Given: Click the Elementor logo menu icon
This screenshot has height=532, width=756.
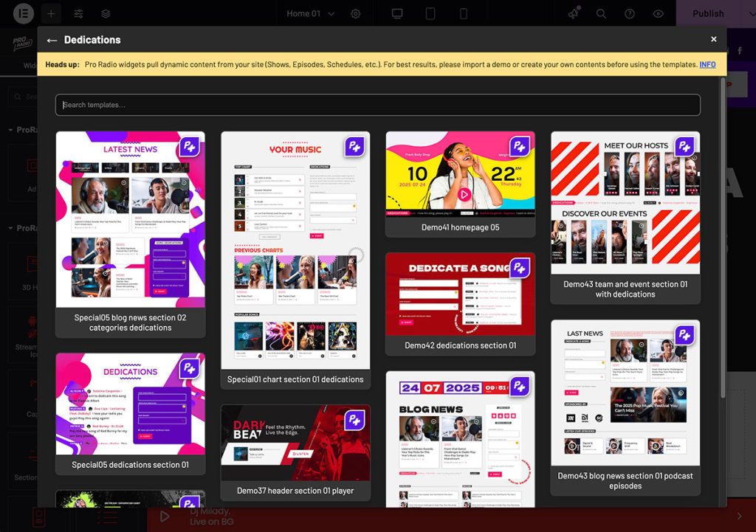Looking at the screenshot, I should 24,13.
